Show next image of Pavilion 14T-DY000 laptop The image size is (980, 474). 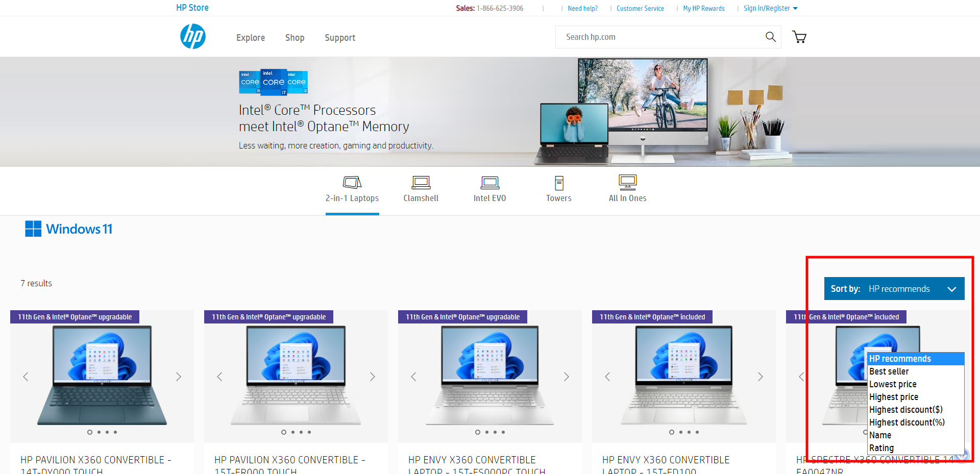(x=179, y=377)
